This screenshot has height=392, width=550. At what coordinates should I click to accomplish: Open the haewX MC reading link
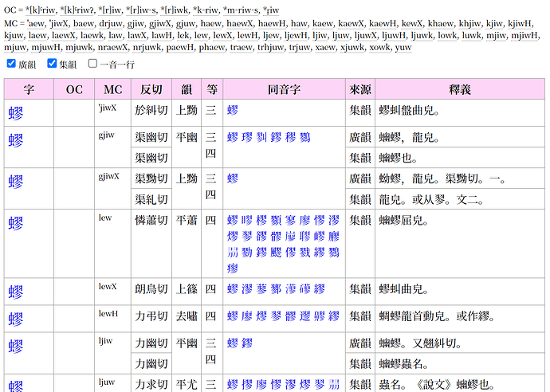(240, 24)
